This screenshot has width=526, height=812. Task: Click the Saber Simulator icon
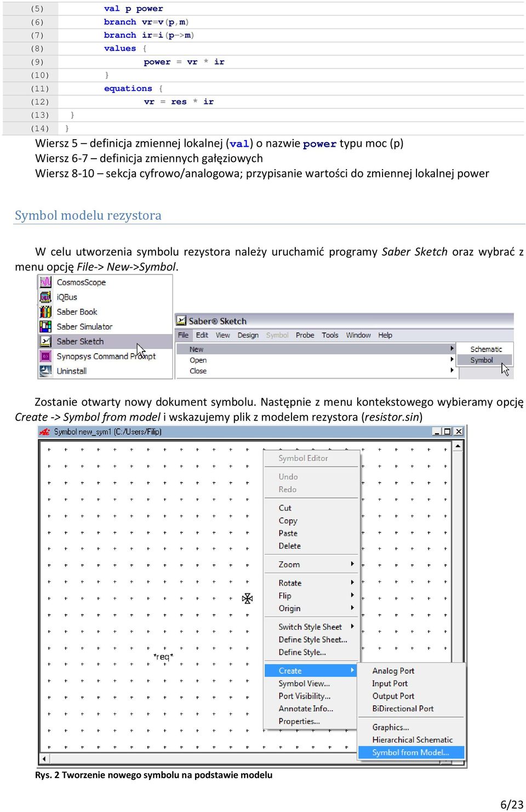click(x=45, y=326)
